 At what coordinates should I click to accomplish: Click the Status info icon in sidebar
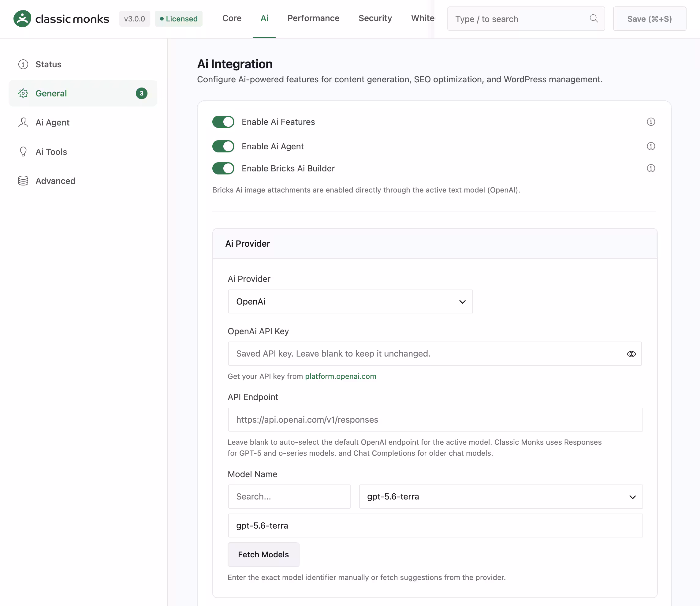tap(23, 64)
